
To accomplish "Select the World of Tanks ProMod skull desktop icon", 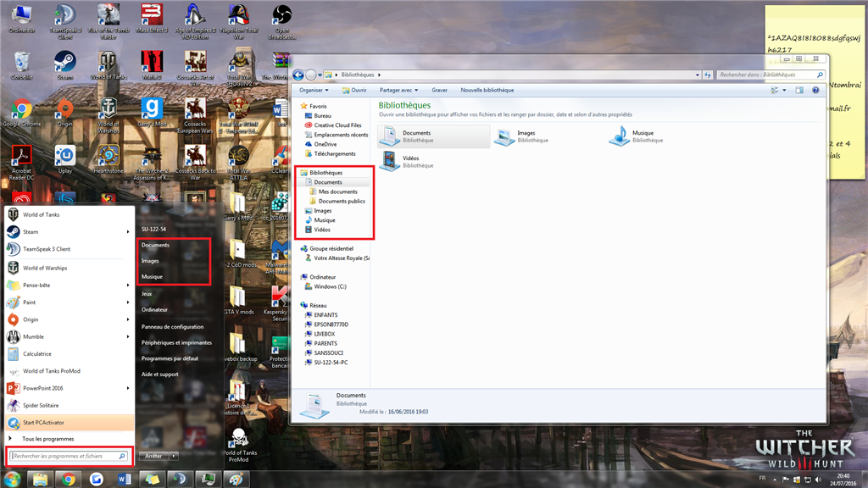I will pyautogui.click(x=238, y=445).
